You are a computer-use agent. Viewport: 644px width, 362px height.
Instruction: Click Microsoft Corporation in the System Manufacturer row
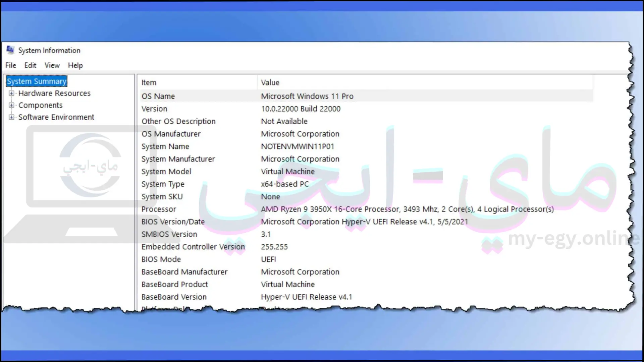click(x=300, y=159)
